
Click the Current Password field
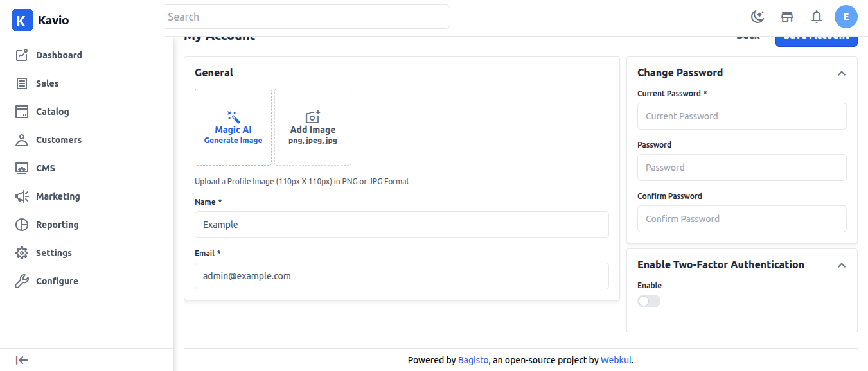[x=742, y=116]
